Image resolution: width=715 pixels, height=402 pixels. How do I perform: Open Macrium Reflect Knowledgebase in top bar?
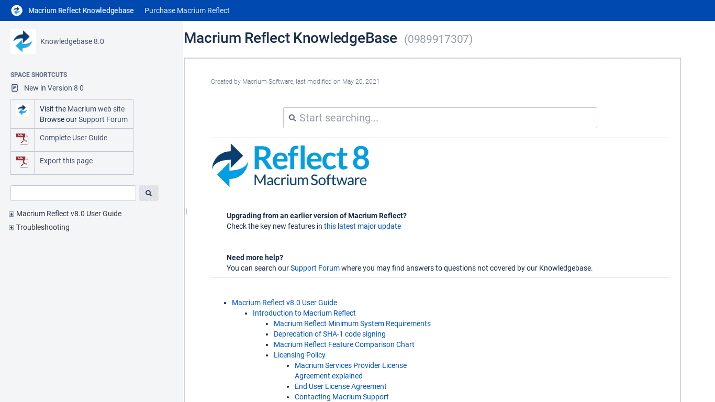(81, 10)
